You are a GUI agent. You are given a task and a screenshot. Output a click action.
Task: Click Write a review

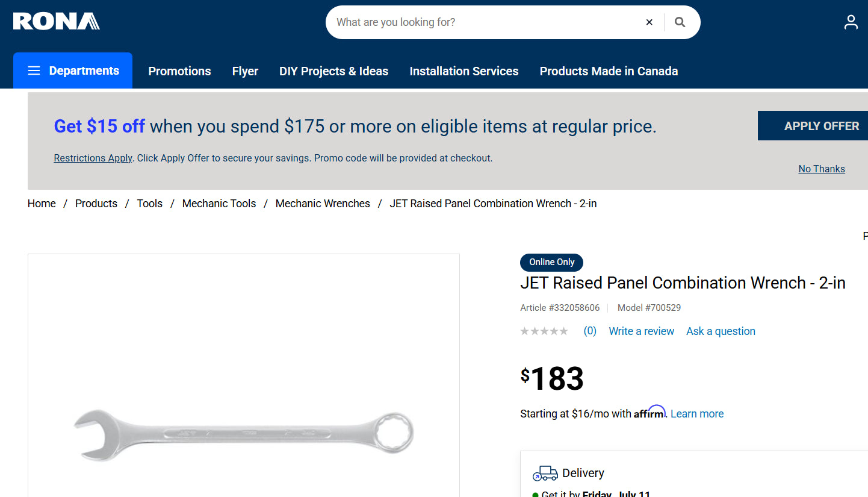click(x=641, y=331)
